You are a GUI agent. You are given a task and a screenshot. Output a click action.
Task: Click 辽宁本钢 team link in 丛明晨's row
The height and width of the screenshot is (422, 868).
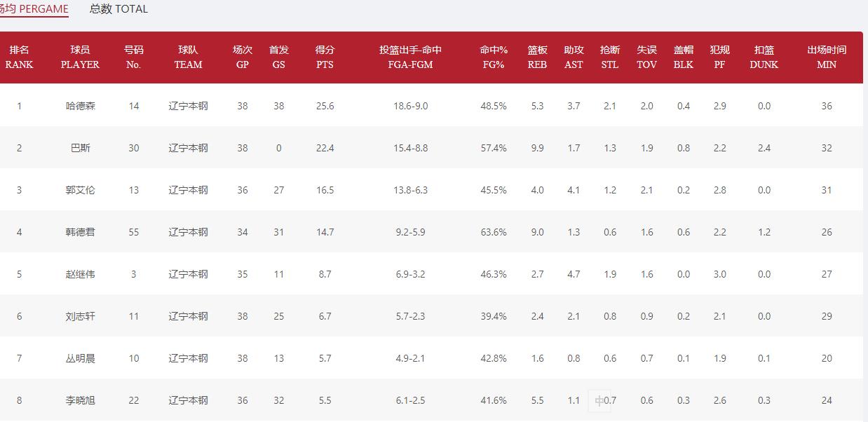(x=188, y=358)
